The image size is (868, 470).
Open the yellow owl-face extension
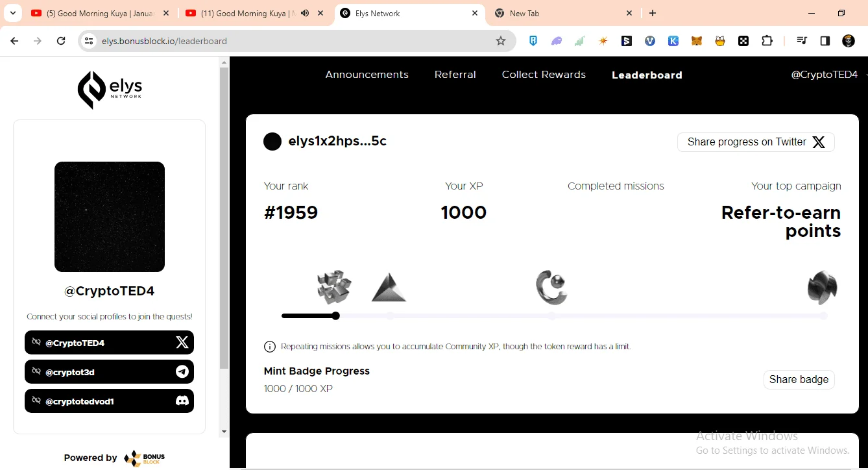click(720, 41)
